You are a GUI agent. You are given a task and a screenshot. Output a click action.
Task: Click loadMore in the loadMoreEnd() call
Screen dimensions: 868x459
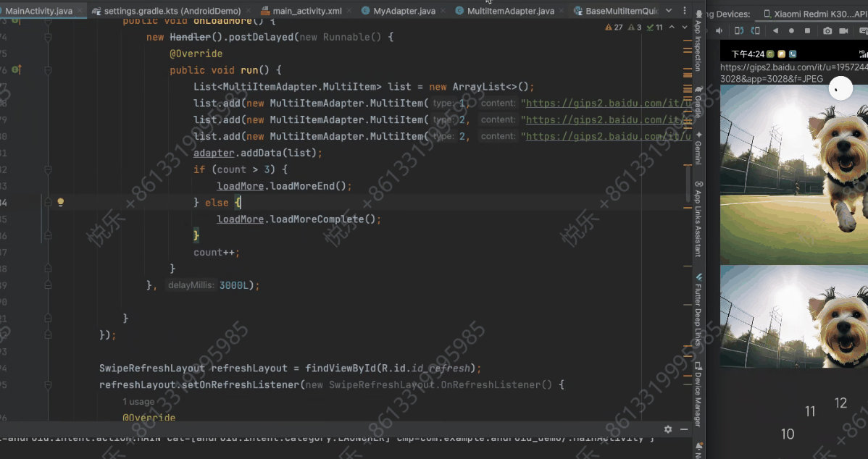(241, 186)
